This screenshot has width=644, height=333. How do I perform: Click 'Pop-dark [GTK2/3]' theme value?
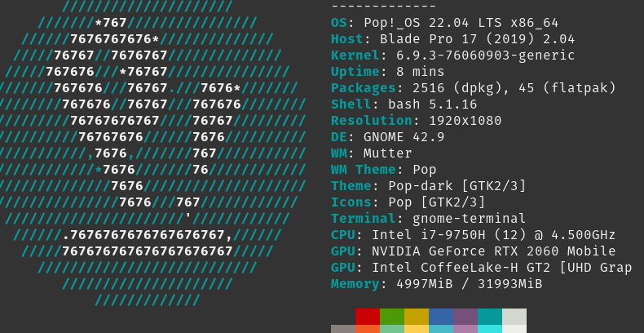click(457, 186)
